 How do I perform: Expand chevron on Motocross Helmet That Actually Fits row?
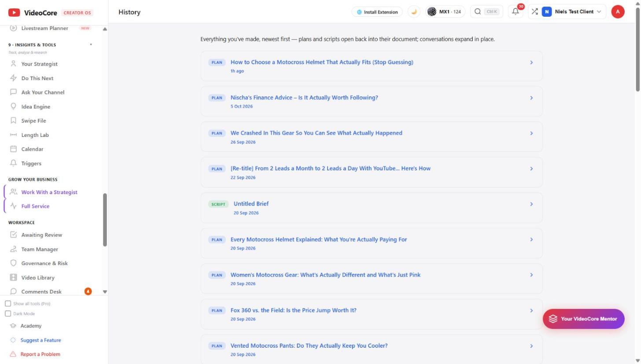531,63
